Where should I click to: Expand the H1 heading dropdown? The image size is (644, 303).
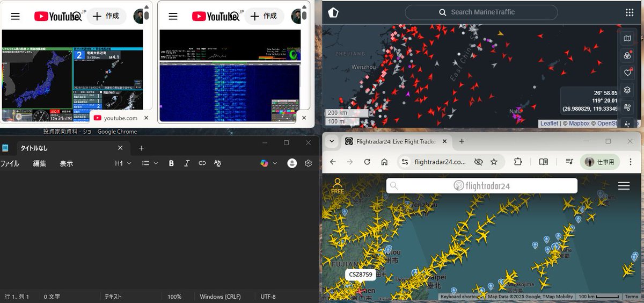123,163
